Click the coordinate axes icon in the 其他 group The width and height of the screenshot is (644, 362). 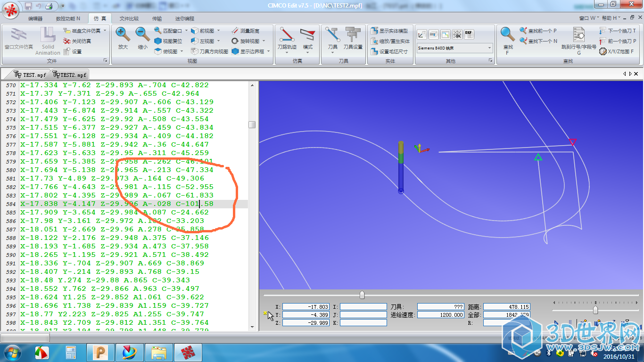click(x=421, y=34)
